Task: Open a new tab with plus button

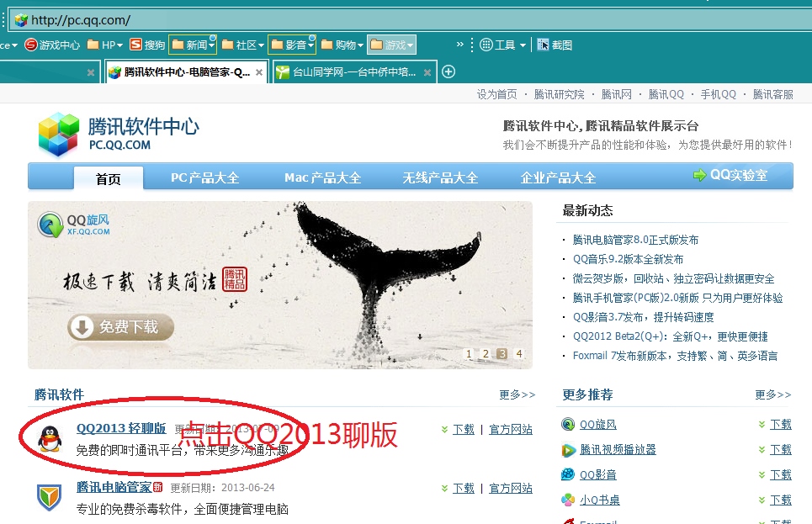Action: [x=448, y=72]
